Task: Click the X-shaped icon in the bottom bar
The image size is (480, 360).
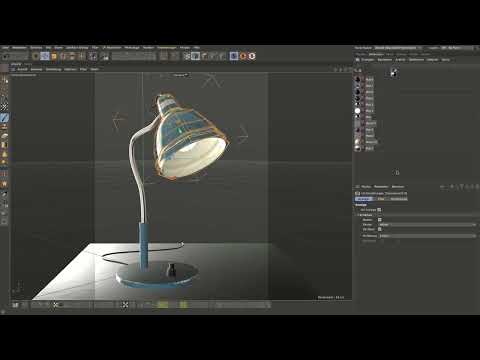Action: point(125,305)
